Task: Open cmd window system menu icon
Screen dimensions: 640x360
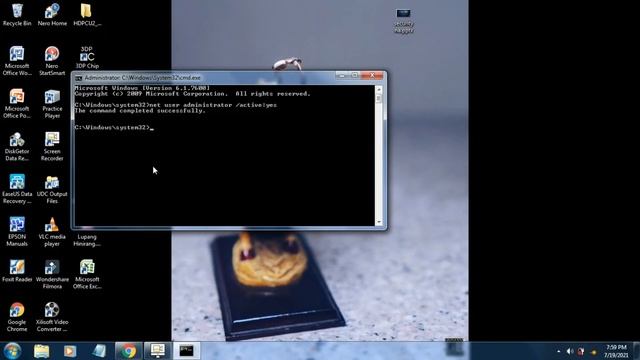Action: coord(78,78)
